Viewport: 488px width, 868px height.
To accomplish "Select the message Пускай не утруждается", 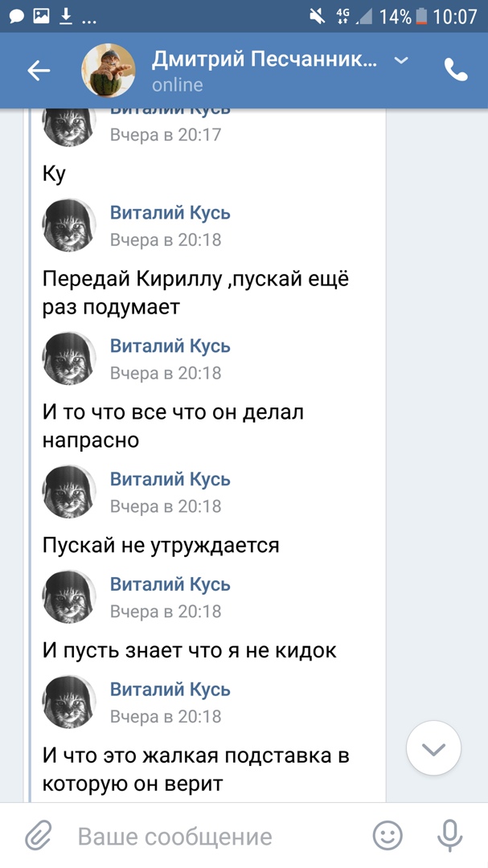I will click(x=161, y=546).
